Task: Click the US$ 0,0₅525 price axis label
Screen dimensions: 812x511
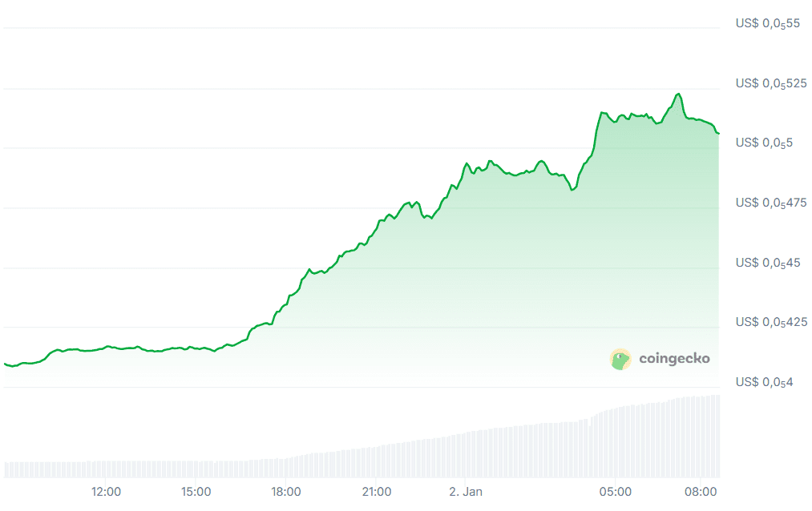Action: (770, 84)
